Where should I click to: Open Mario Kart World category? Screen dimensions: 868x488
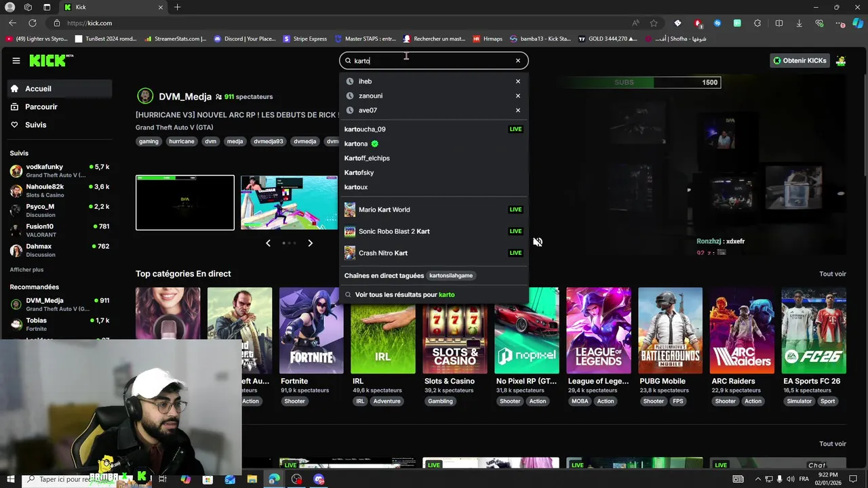coord(434,209)
